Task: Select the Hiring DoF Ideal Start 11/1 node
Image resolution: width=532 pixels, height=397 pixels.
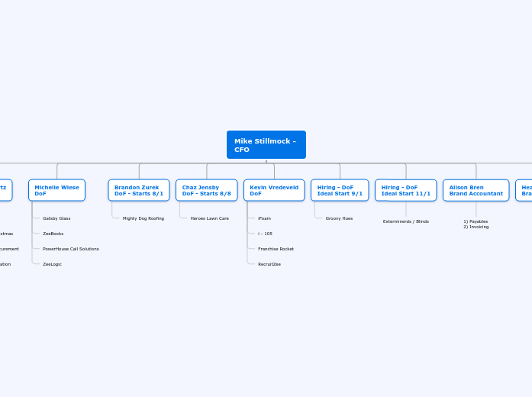Action: [406, 190]
